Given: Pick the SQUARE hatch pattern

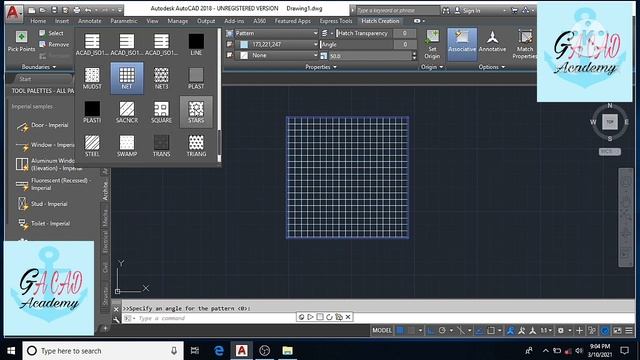Looking at the screenshot, I should click(161, 112).
